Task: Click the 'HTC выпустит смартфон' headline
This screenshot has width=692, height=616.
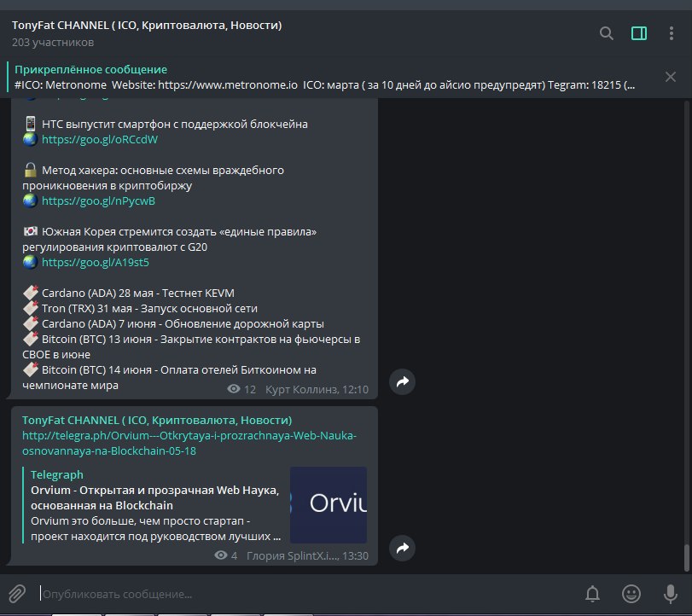Action: tap(175, 124)
